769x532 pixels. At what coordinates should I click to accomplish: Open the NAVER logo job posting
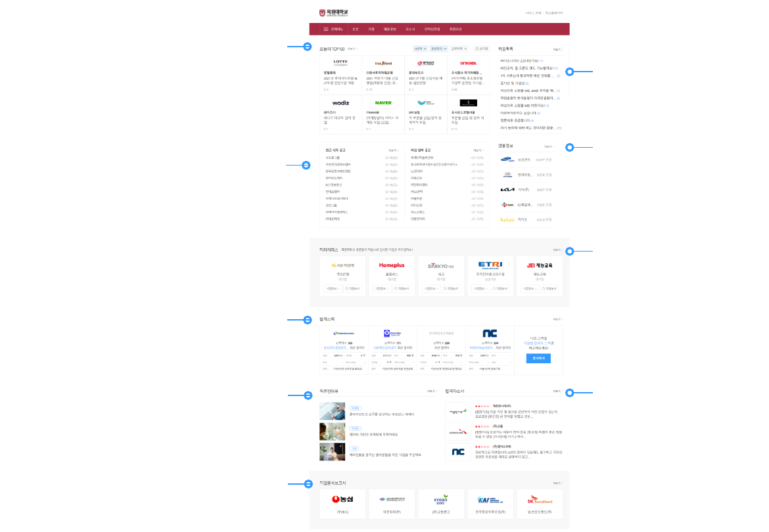383,103
